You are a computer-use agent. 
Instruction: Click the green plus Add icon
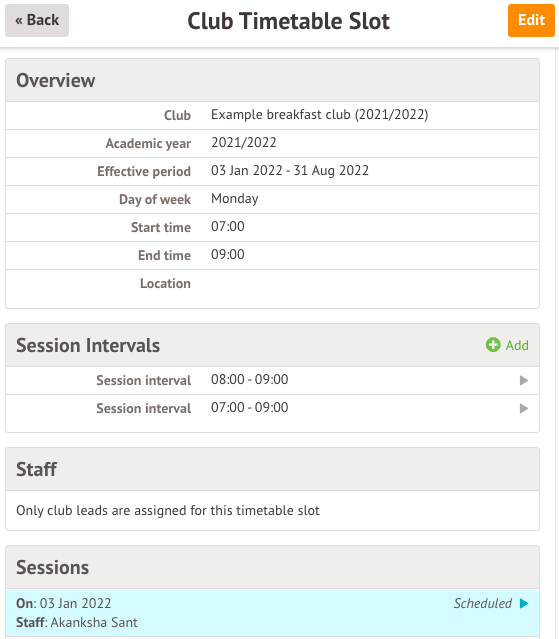(x=493, y=345)
